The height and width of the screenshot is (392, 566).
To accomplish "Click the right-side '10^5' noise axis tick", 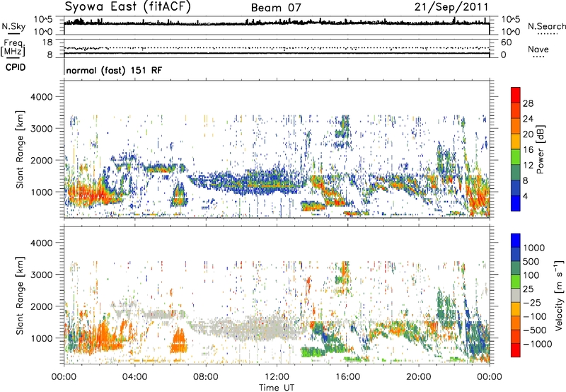I will click(x=511, y=19).
